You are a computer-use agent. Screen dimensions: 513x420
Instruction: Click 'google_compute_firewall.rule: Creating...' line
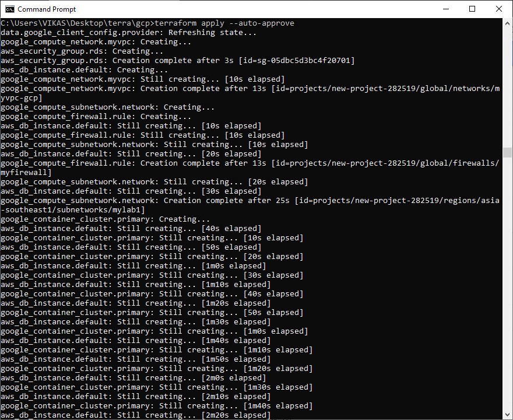[96, 117]
